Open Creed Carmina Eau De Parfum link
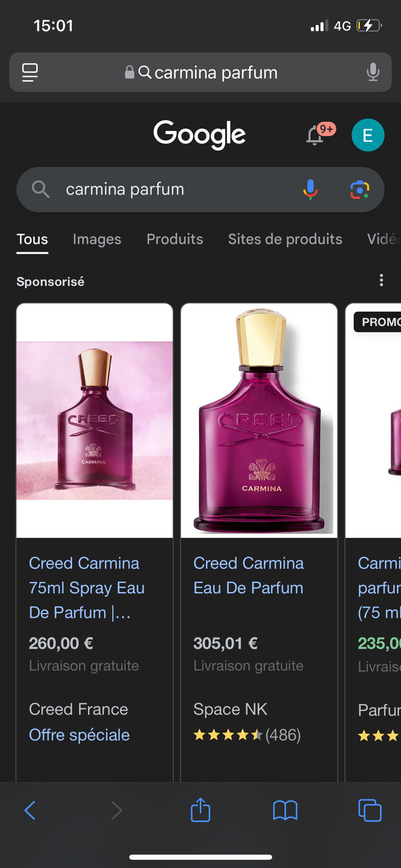Screen dimensions: 401x868 [248, 575]
